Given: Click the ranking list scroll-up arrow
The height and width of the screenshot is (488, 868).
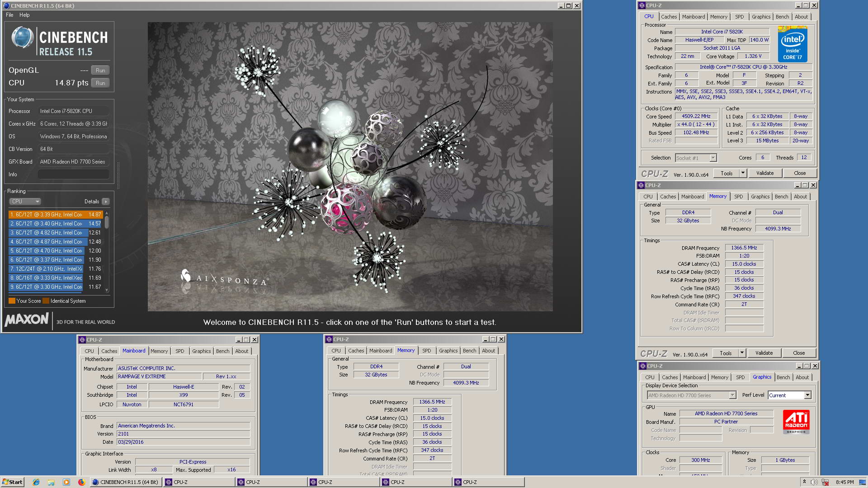Looking at the screenshot, I should pyautogui.click(x=107, y=213).
